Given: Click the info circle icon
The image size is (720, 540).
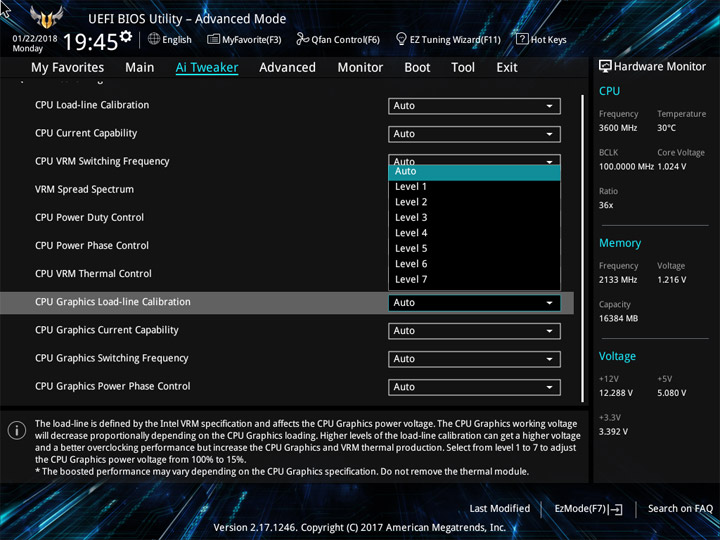Looking at the screenshot, I should [17, 431].
